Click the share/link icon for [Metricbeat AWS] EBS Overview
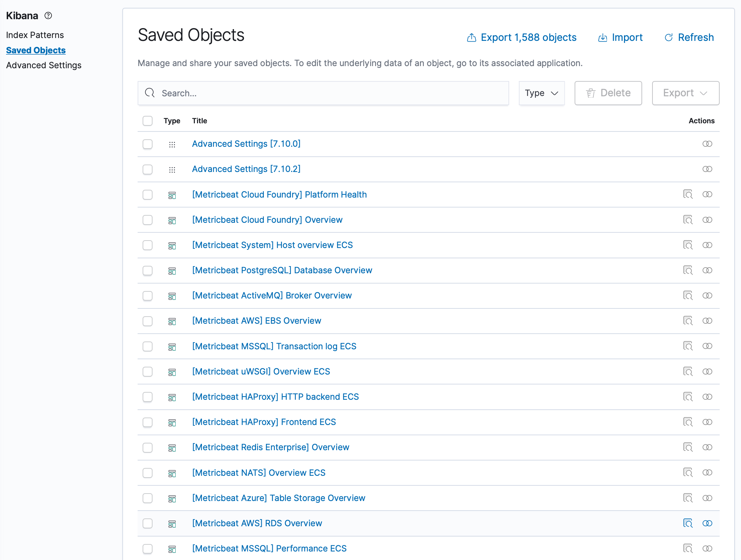This screenshot has width=741, height=560. [x=707, y=321]
